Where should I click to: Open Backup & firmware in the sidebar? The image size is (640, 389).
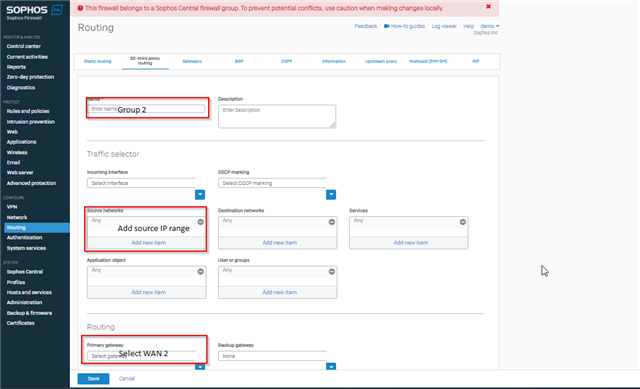point(29,313)
